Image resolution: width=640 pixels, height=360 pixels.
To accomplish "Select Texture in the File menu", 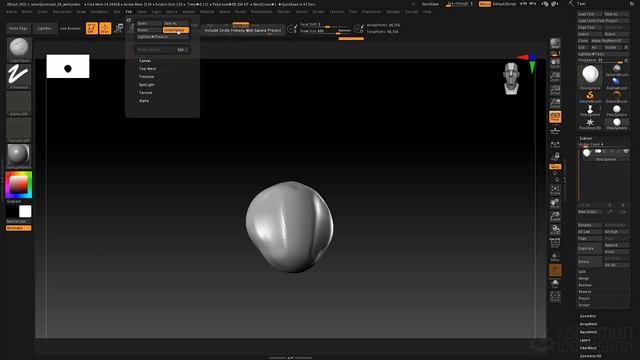I will click(146, 93).
